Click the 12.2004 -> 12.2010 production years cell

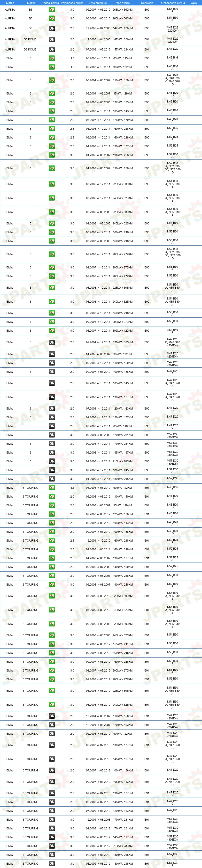(x=98, y=541)
